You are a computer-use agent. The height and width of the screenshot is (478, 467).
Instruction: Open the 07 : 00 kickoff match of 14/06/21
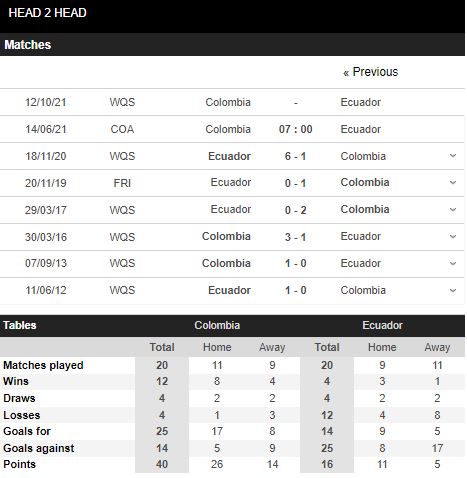click(x=295, y=129)
